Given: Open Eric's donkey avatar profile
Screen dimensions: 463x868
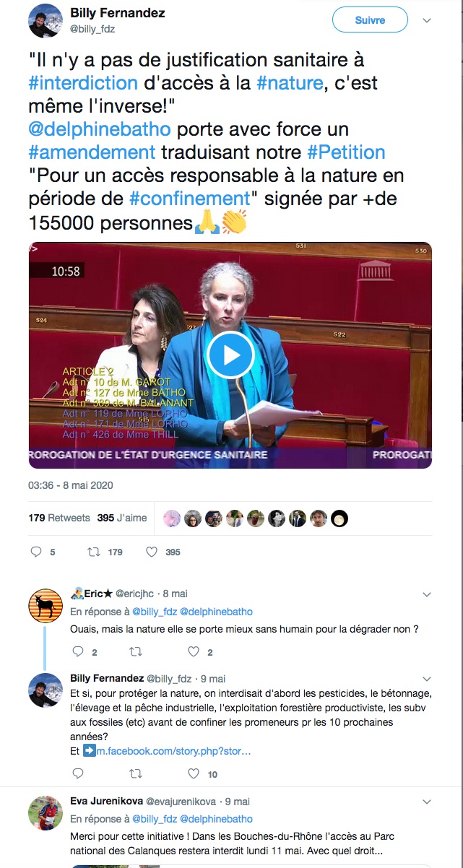Looking at the screenshot, I should (46, 606).
